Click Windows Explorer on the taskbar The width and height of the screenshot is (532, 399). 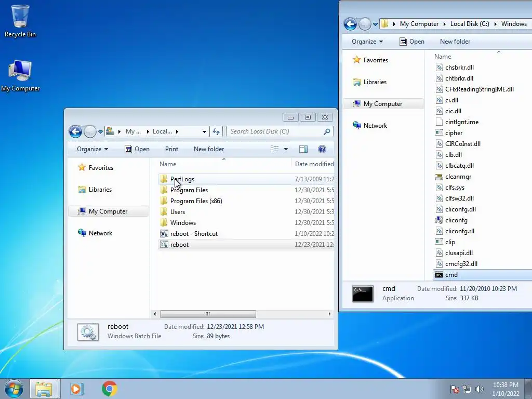[x=44, y=389]
